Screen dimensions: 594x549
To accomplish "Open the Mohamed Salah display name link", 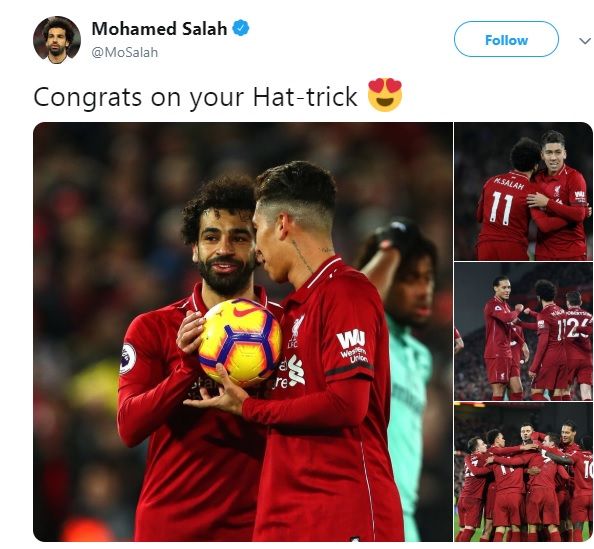I will coord(159,29).
